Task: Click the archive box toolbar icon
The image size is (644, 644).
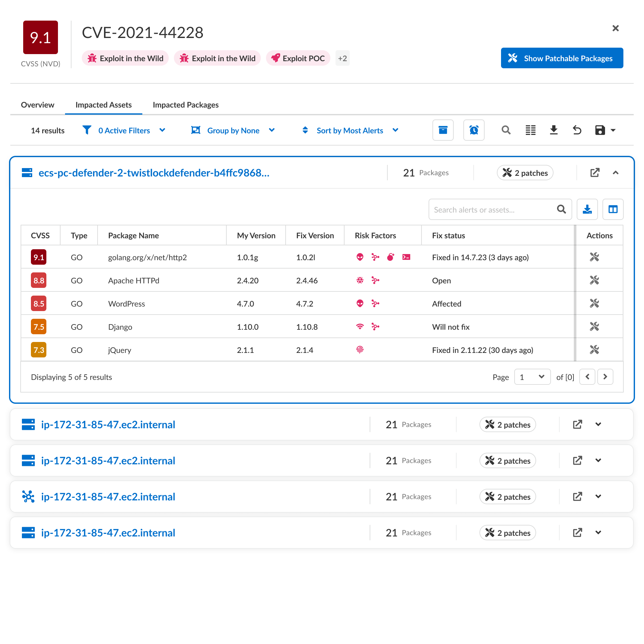Action: (x=443, y=130)
